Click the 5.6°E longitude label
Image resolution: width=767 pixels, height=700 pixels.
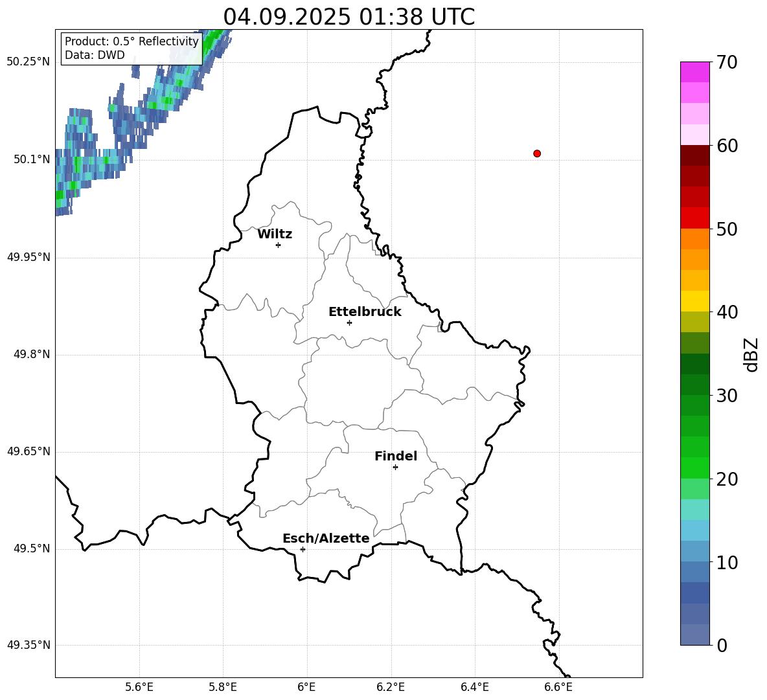139,687
